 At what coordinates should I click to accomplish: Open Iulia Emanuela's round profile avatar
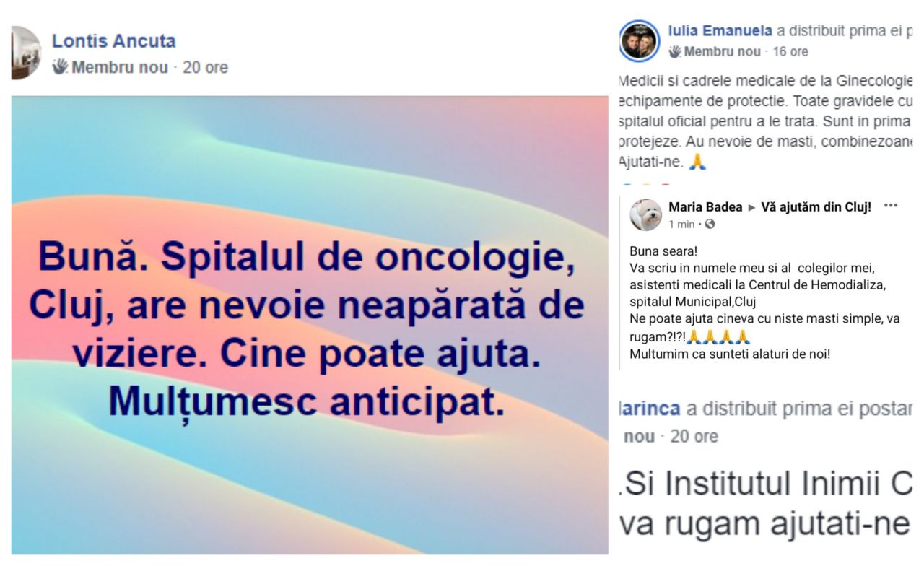pyautogui.click(x=640, y=40)
